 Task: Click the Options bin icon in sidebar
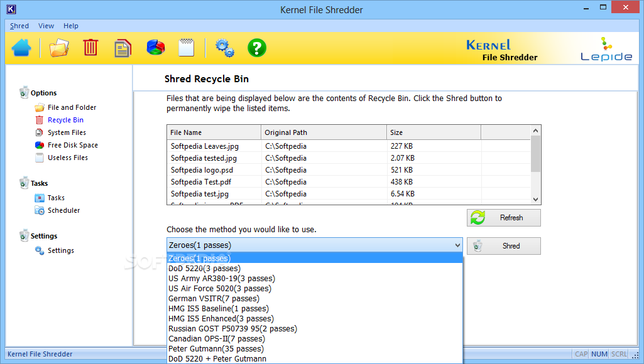coord(24,92)
